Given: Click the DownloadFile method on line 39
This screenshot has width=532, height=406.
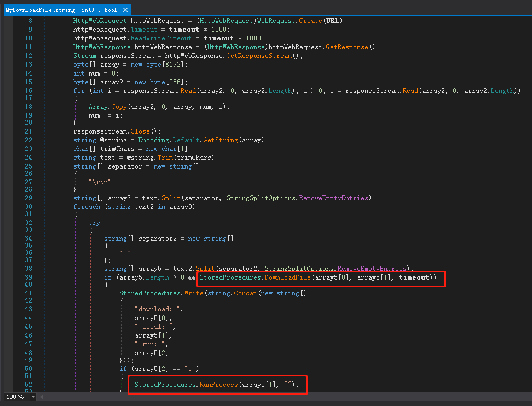Looking at the screenshot, I should pyautogui.click(x=287, y=277).
